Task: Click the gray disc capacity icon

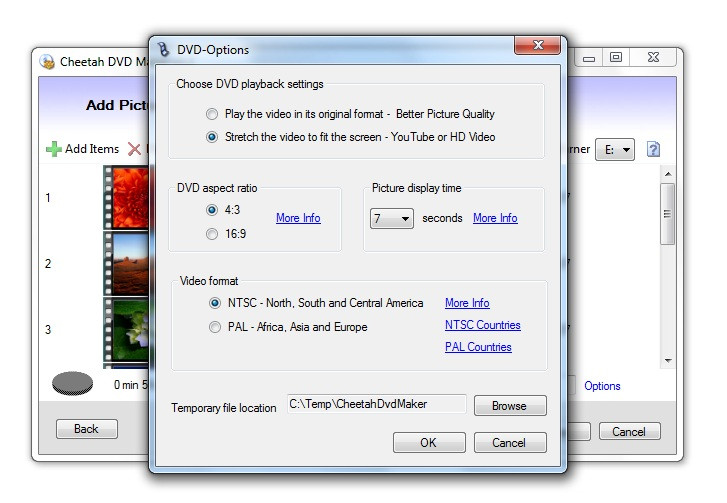Action: (x=72, y=384)
